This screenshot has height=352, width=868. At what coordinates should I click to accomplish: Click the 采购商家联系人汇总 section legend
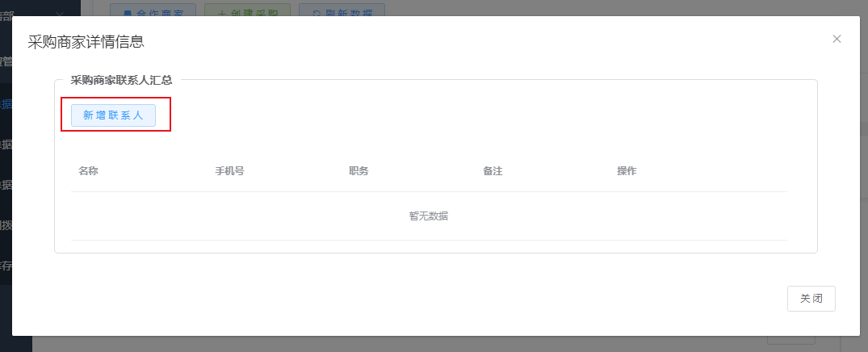coord(121,80)
